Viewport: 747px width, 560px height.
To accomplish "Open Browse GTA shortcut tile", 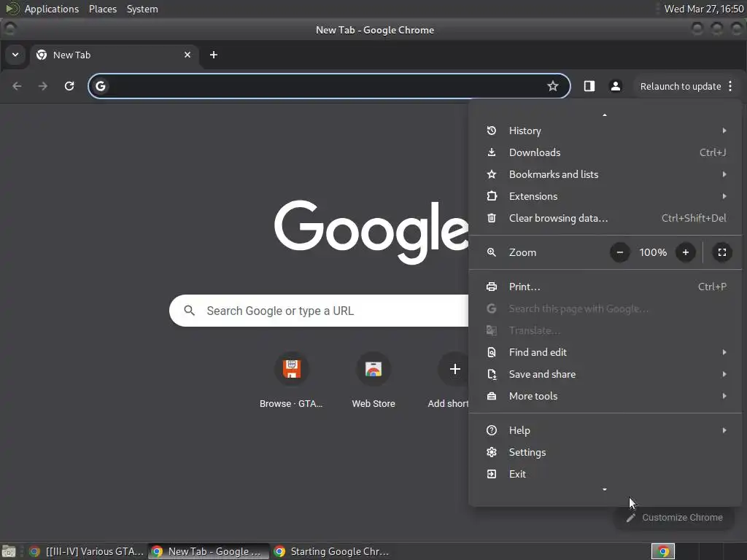I will (x=292, y=381).
